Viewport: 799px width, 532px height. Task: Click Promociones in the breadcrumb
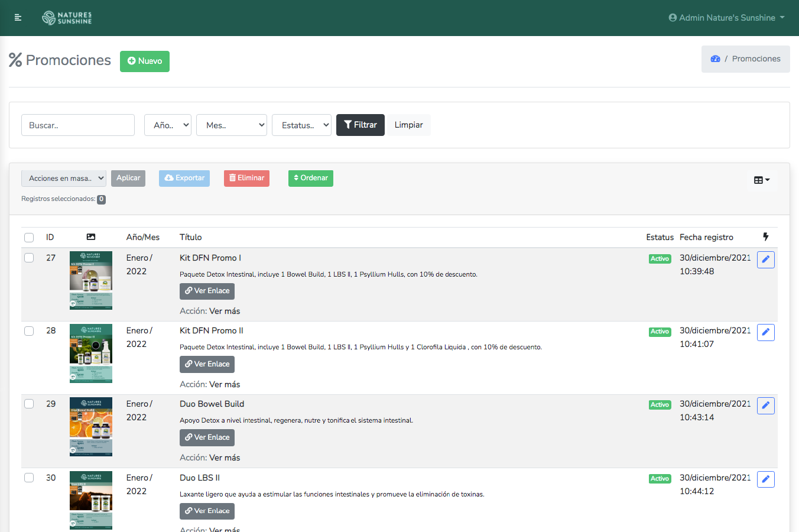(x=756, y=59)
